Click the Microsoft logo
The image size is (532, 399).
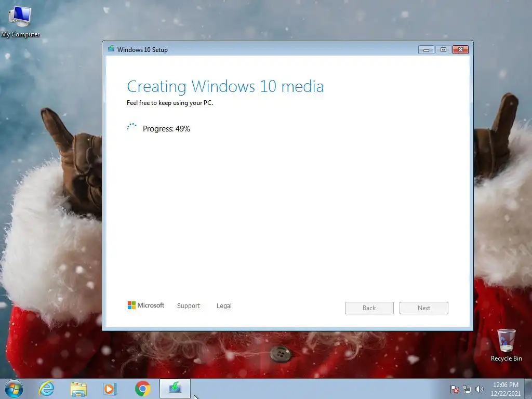(x=145, y=305)
